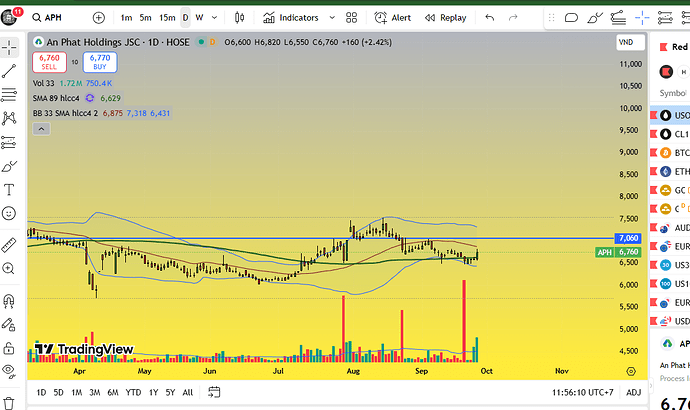Set range to 1M
Image resolution: width=690 pixels, height=410 pixels.
pos(77,392)
